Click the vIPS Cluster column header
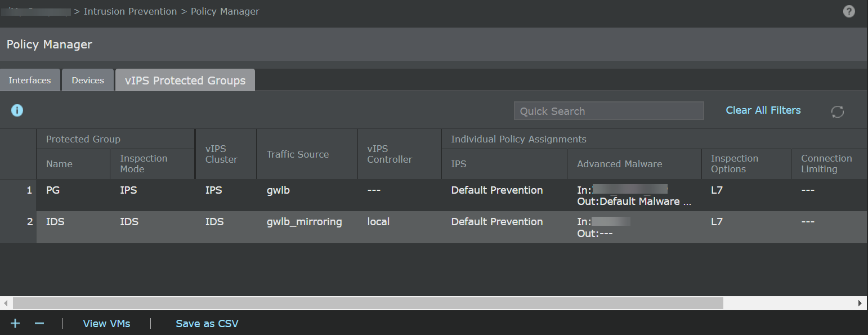This screenshot has height=335, width=868. [x=226, y=154]
